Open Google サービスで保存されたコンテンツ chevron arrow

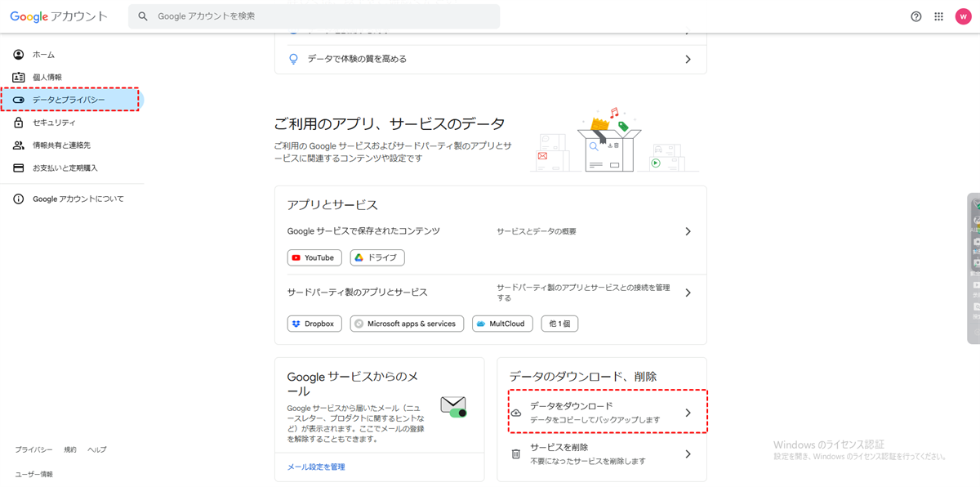tap(688, 231)
